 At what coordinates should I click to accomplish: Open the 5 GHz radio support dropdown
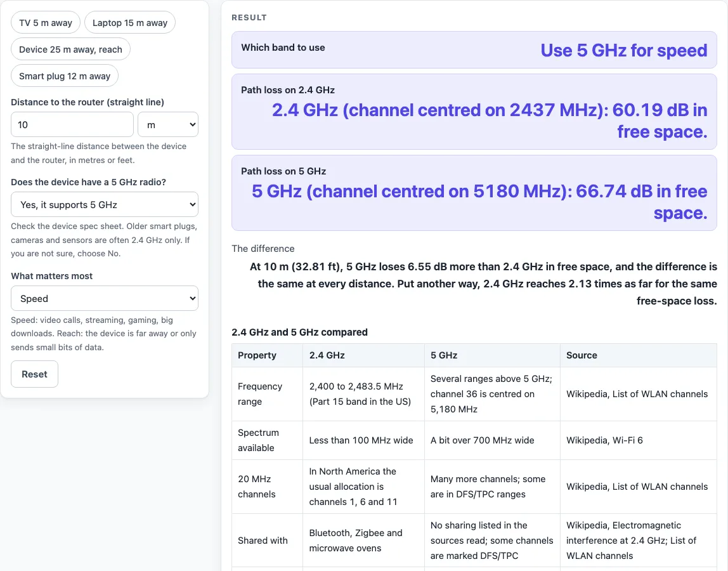point(105,204)
